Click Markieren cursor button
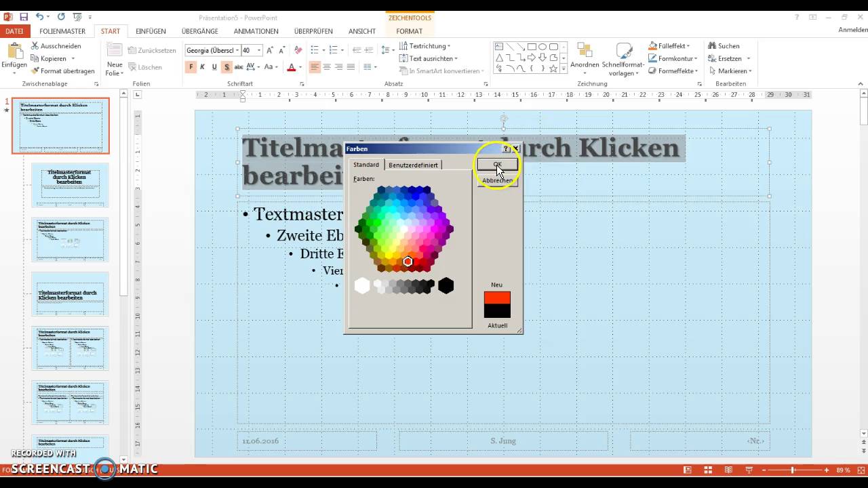The image size is (868, 488). click(x=730, y=70)
